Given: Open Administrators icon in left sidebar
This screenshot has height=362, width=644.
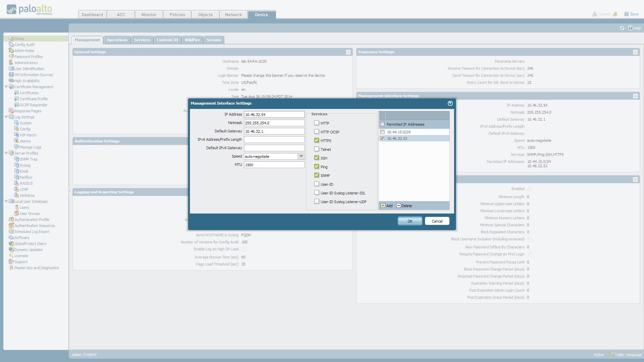Looking at the screenshot, I should click(11, 63).
